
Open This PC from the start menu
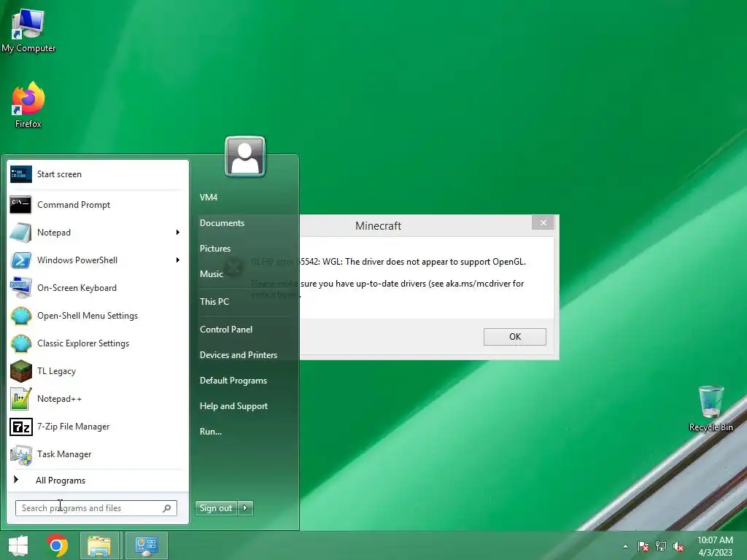[x=214, y=302]
